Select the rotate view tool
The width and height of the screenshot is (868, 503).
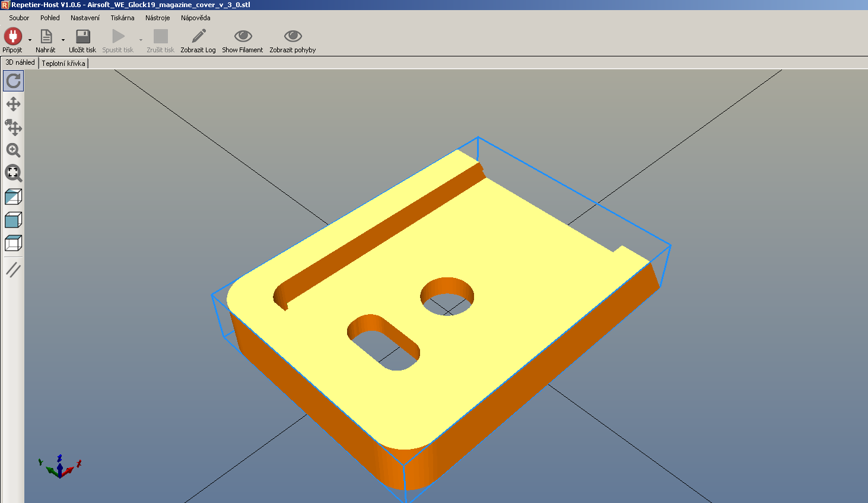pos(13,81)
